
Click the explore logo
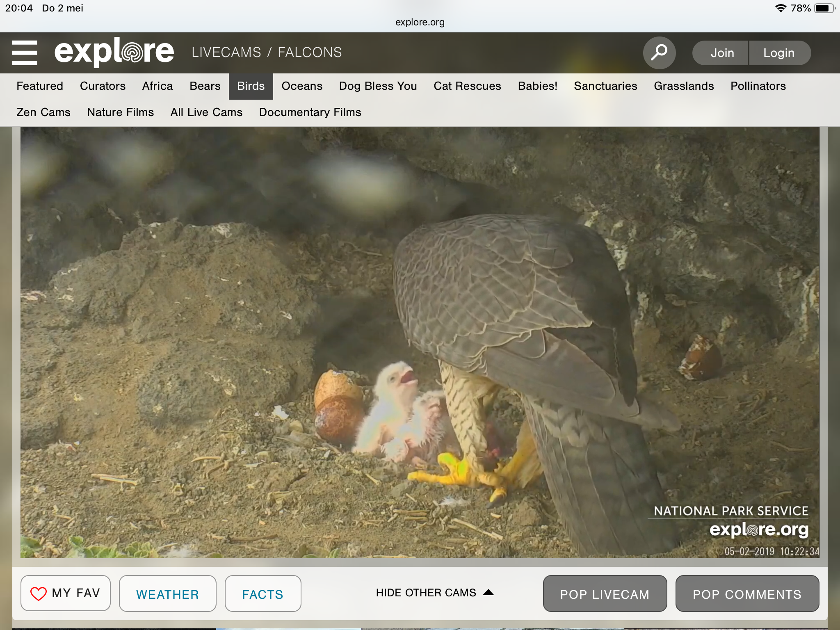pyautogui.click(x=114, y=52)
